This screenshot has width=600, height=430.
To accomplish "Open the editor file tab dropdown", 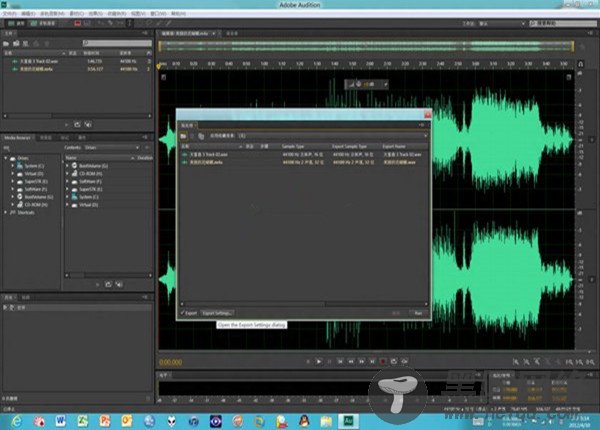I will 213,34.
